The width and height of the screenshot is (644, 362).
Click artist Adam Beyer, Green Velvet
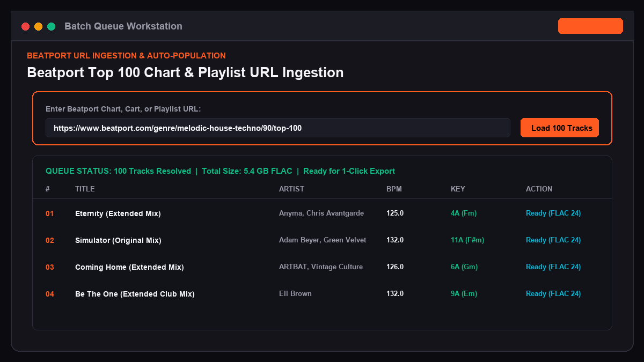coord(323,240)
